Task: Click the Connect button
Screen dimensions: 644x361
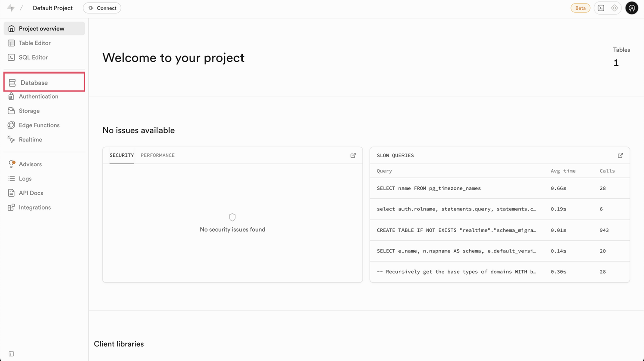Action: click(x=102, y=8)
